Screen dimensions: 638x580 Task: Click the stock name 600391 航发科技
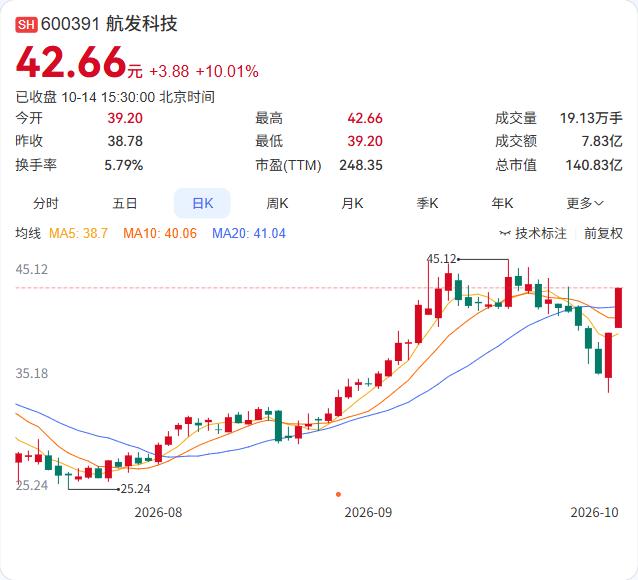pos(109,24)
